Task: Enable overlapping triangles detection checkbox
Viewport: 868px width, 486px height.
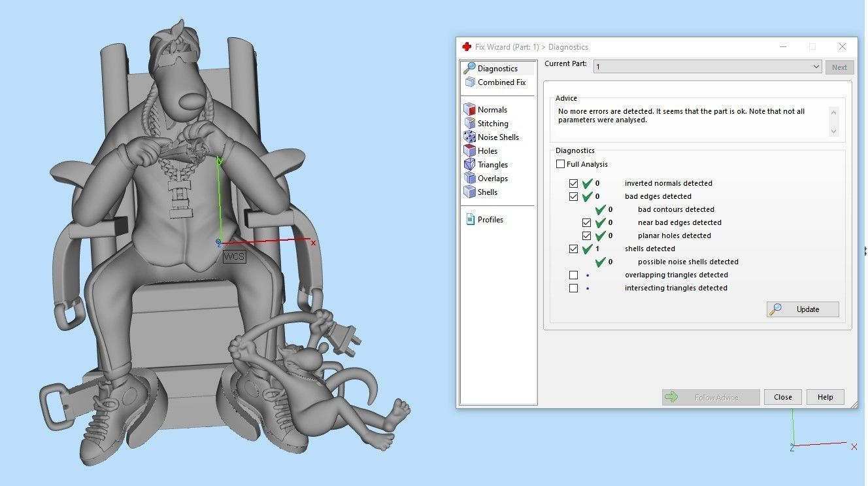Action: 573,275
